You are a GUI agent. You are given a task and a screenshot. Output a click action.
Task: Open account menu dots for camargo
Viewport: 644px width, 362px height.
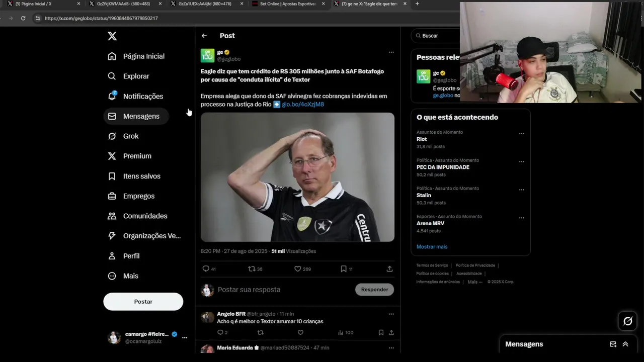pos(185,337)
